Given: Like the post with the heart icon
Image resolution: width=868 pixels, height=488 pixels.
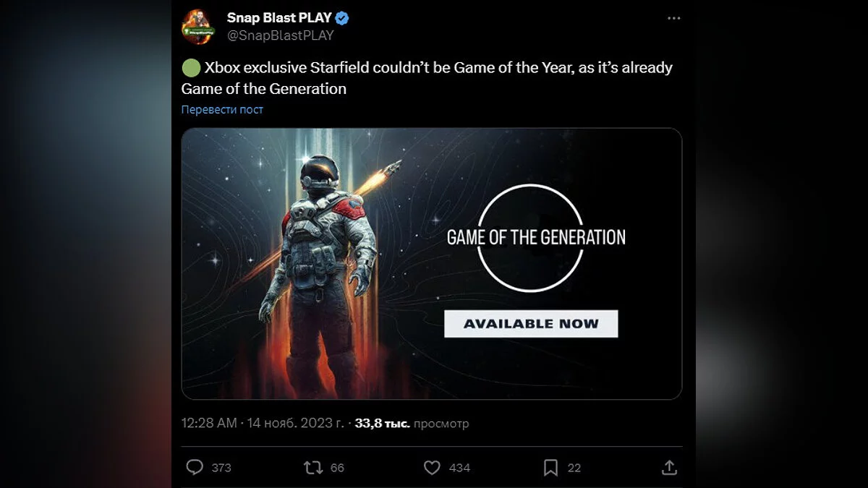Looking at the screenshot, I should coord(432,468).
